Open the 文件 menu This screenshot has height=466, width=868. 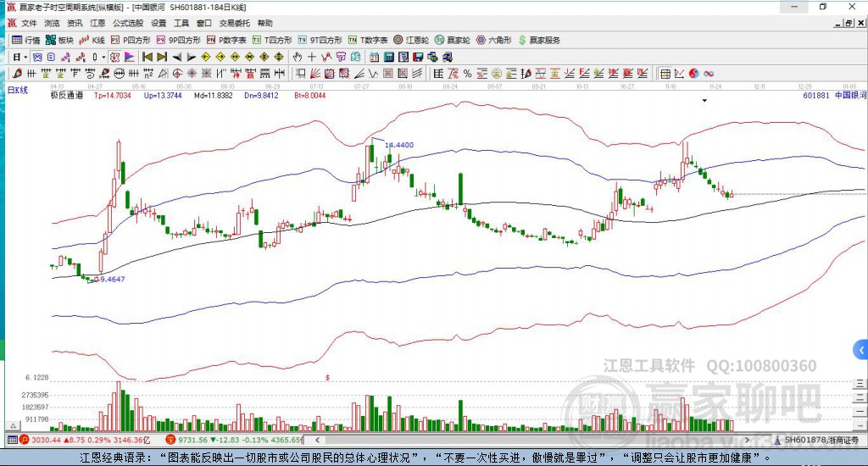pos(29,23)
